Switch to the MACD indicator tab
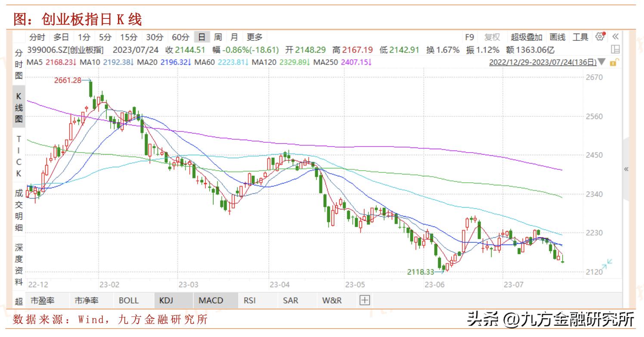Image resolution: width=644 pixels, height=337 pixels. [x=210, y=300]
